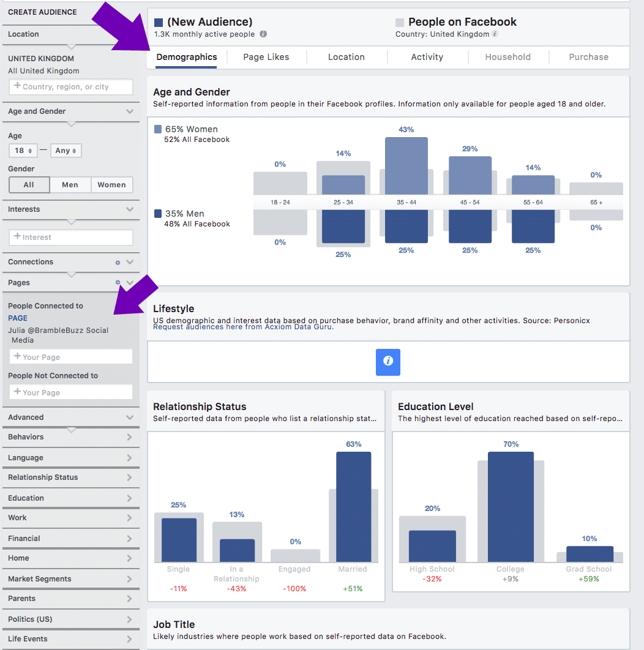Switch to the Page Likes tab
This screenshot has height=650, width=644.
tap(266, 57)
